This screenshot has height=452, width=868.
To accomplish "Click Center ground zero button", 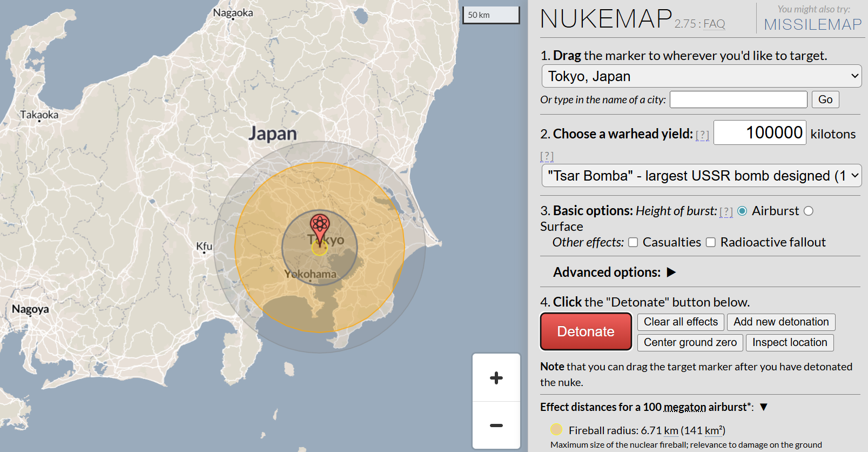I will click(x=690, y=342).
